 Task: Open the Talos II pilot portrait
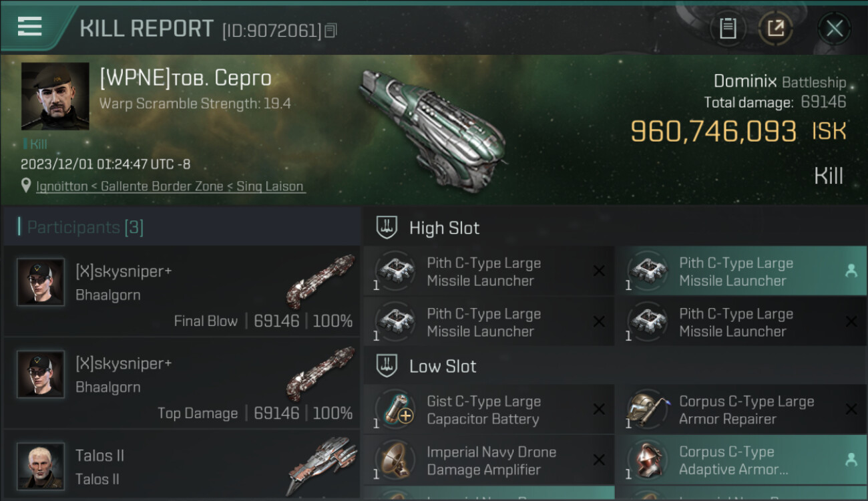pos(41,465)
